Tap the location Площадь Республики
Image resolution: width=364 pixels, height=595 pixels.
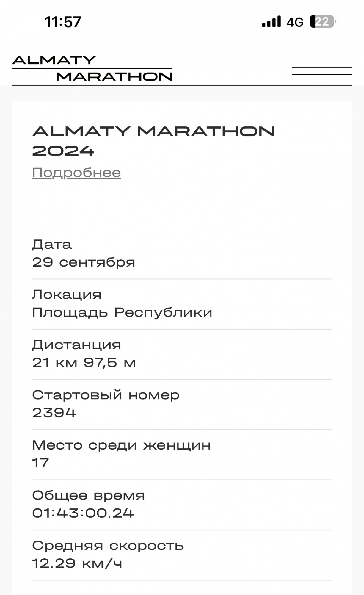(122, 312)
